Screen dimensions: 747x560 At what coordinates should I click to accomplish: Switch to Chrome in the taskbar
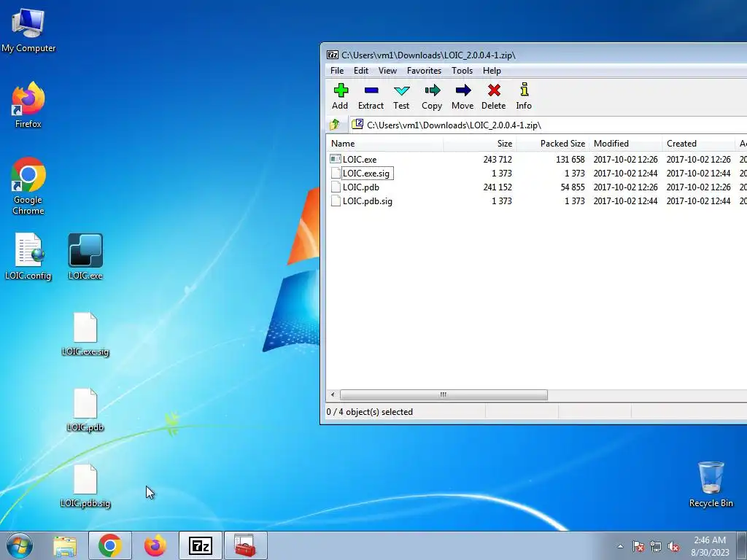[x=110, y=545]
